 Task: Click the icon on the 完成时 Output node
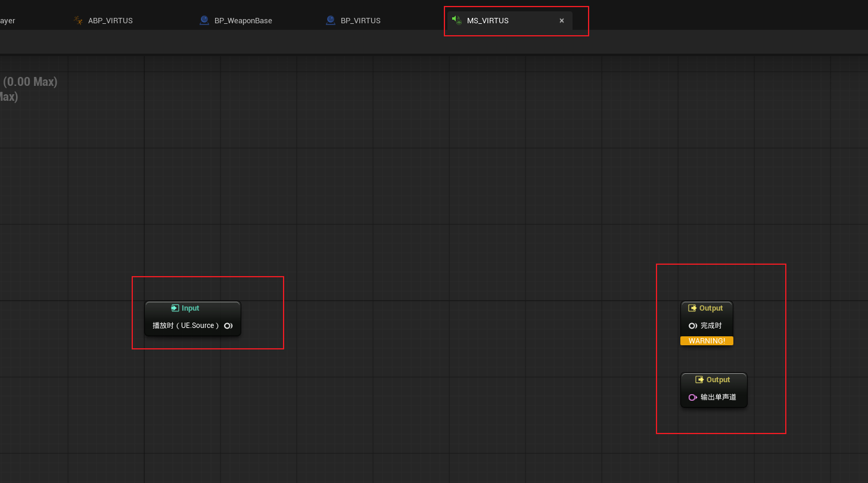692,308
